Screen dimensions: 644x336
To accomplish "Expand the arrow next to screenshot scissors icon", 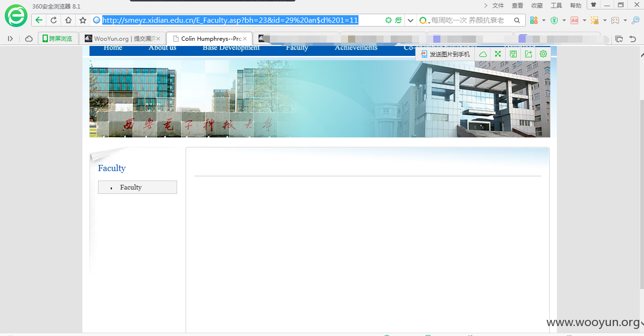I will click(605, 20).
